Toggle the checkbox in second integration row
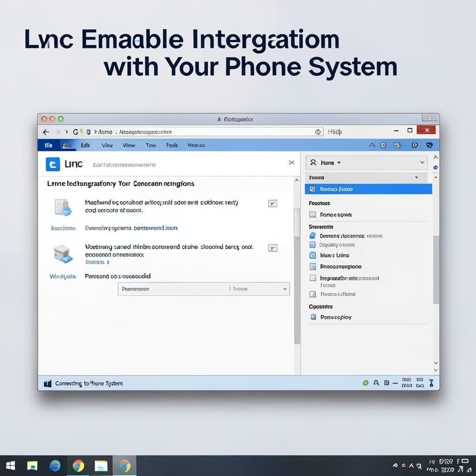The height and width of the screenshot is (476, 476). 272,248
